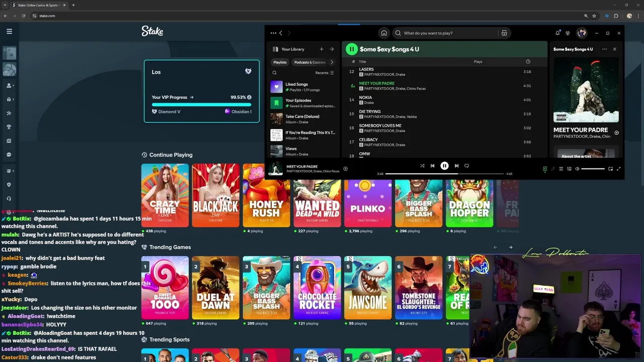This screenshot has height=362, width=644.
Task: Add current song to Liked Songs in player bar
Action: pyautogui.click(x=345, y=169)
